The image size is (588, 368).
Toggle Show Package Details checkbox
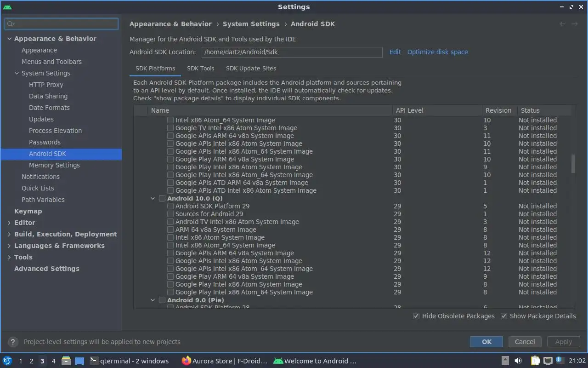[504, 316]
